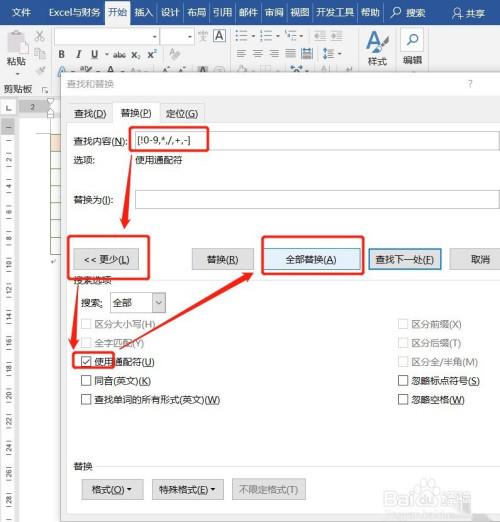Open the 审阅 Review ribbon tab
This screenshot has width=500, height=522.
(274, 13)
